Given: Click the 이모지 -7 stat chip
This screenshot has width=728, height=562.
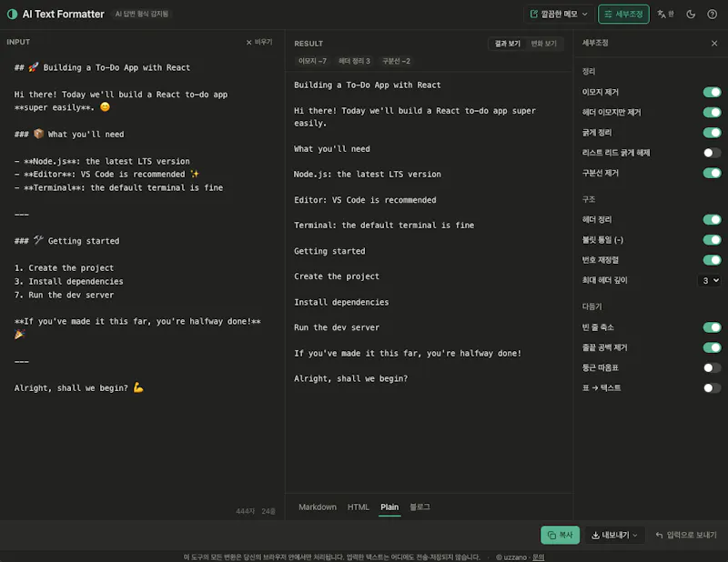Looking at the screenshot, I should tap(312, 61).
